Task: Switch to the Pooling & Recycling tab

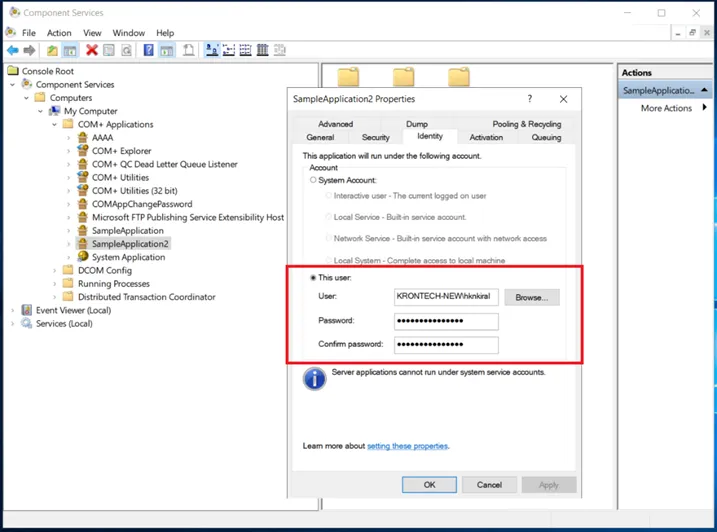Action: (x=526, y=124)
